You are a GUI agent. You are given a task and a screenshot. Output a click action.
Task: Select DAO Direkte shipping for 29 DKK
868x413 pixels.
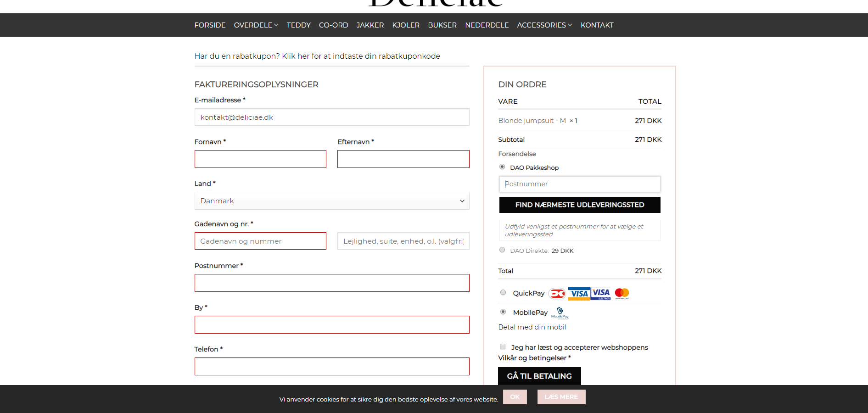pyautogui.click(x=502, y=250)
